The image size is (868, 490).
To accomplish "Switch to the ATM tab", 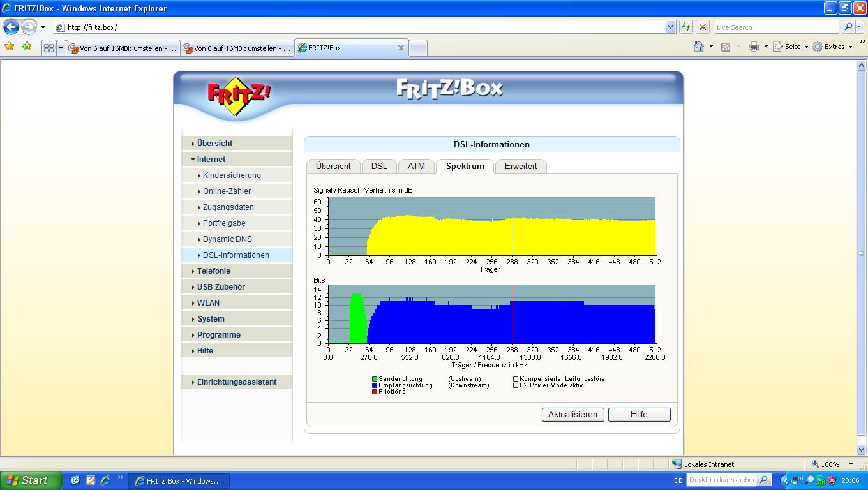I will coord(416,167).
